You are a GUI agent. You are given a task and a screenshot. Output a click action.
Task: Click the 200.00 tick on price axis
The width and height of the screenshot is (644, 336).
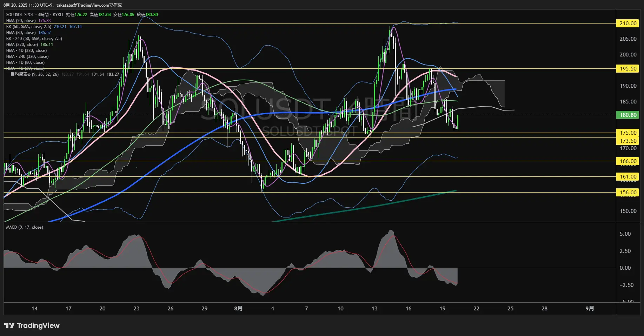628,55
